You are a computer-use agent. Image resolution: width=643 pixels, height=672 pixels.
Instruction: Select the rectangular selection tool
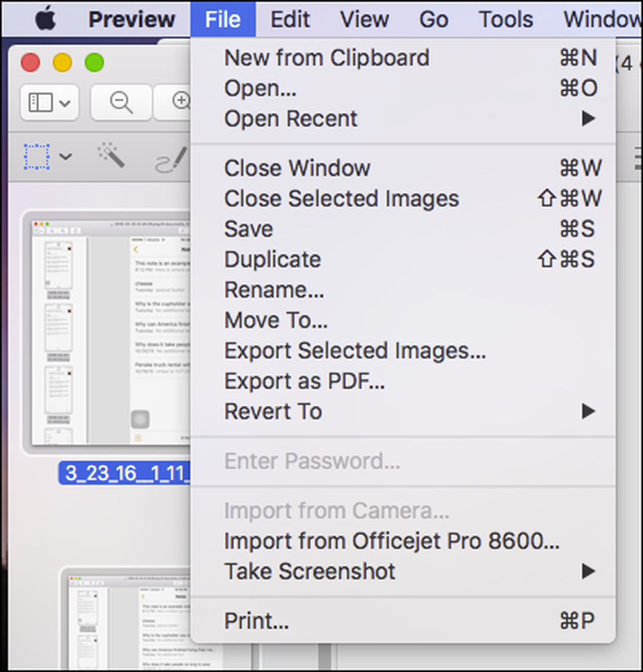tap(37, 157)
